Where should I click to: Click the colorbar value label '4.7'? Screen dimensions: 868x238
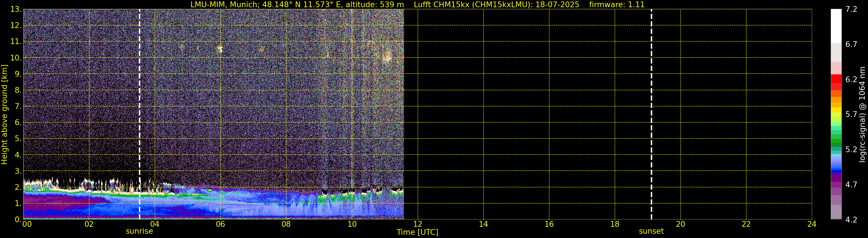click(851, 185)
